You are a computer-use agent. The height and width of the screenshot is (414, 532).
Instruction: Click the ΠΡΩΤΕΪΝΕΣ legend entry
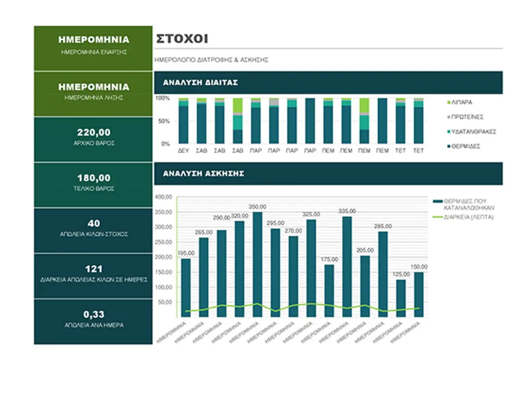(467, 117)
